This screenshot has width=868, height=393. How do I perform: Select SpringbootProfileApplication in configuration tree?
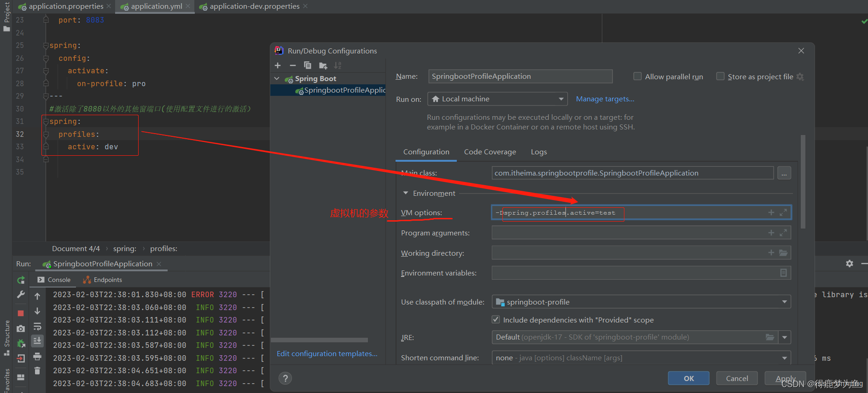pyautogui.click(x=328, y=90)
